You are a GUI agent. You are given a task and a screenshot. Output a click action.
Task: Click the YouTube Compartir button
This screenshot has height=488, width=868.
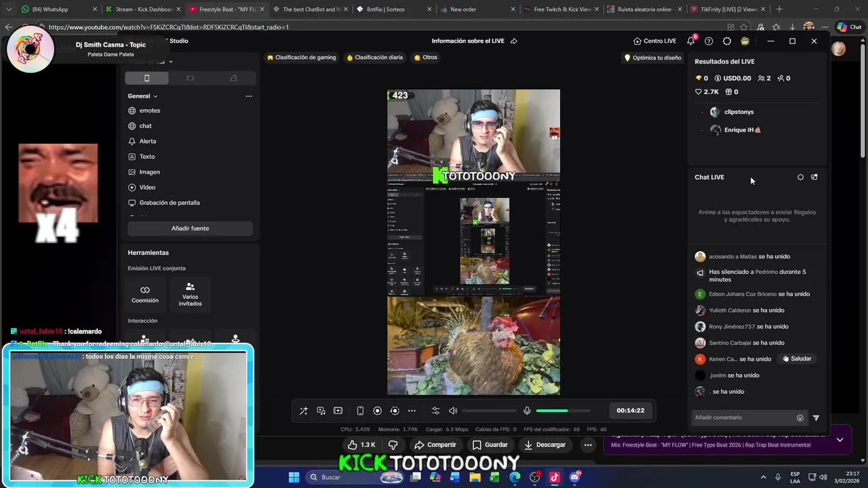435,445
